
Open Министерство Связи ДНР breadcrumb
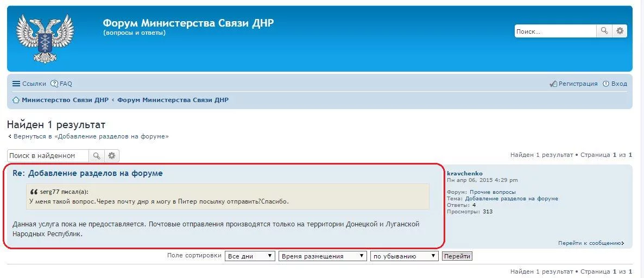click(65, 100)
